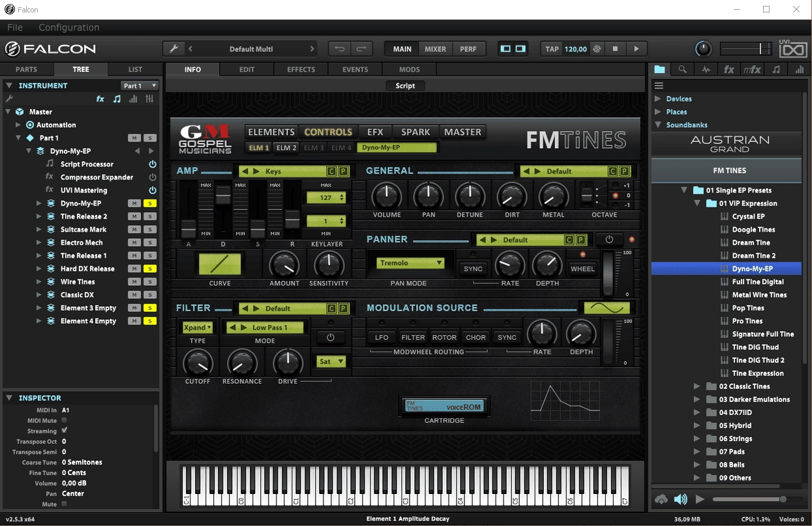Open the Tremolo pan mode dropdown
This screenshot has height=526, width=812.
coord(410,263)
